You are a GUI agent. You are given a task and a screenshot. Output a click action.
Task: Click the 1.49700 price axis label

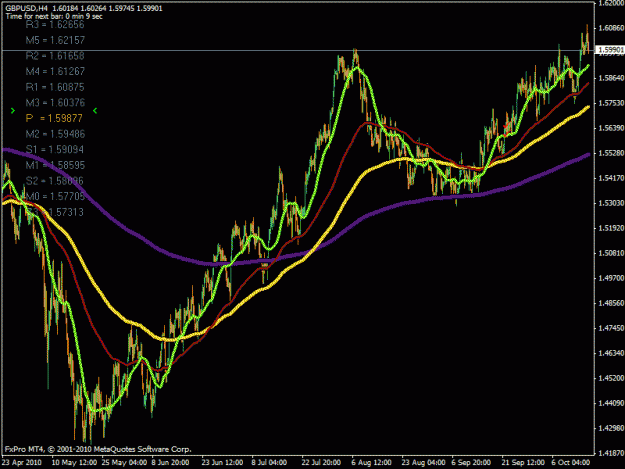click(x=611, y=278)
